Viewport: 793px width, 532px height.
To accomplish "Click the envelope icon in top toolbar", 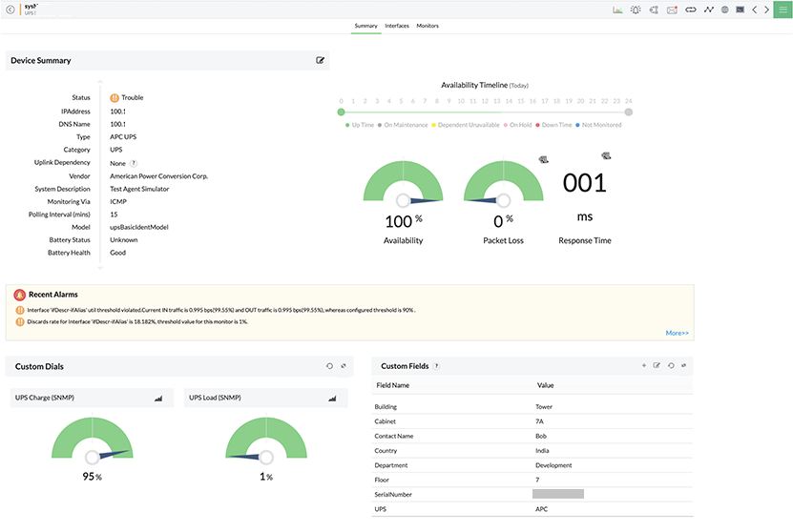I will click(x=672, y=10).
